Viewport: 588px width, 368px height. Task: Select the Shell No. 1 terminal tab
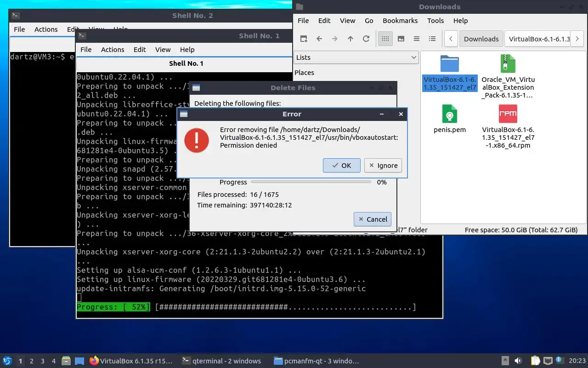pos(186,63)
